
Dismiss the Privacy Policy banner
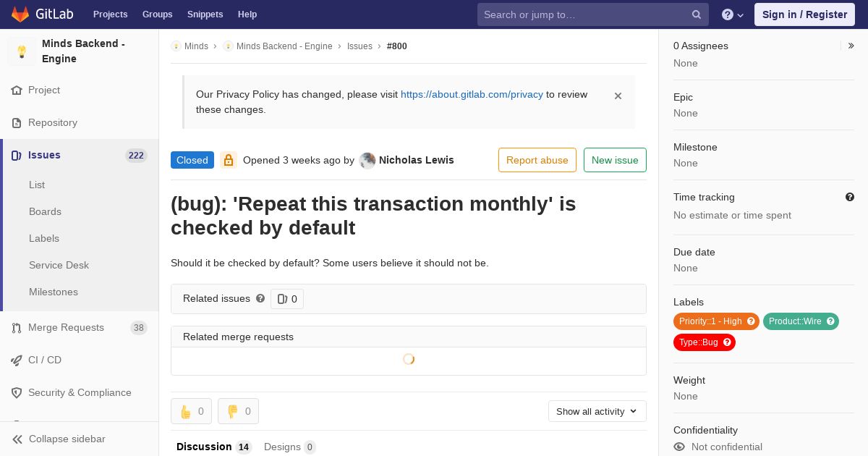tap(618, 96)
